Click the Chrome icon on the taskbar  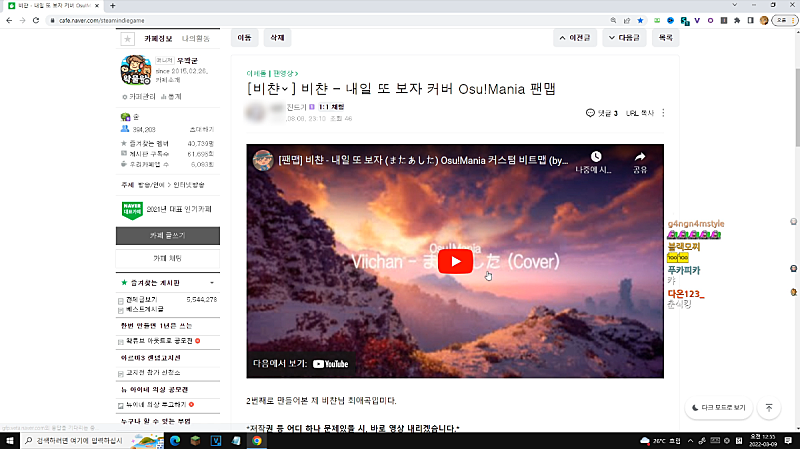point(257,440)
